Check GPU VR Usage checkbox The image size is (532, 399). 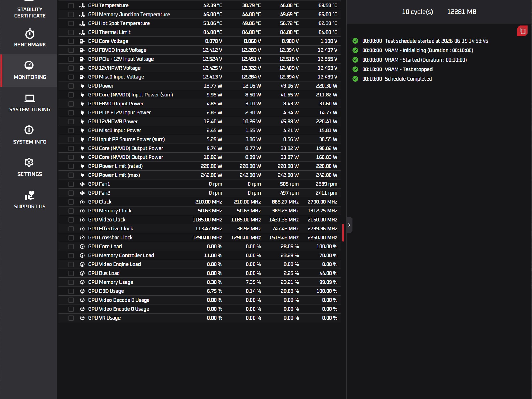point(71,318)
